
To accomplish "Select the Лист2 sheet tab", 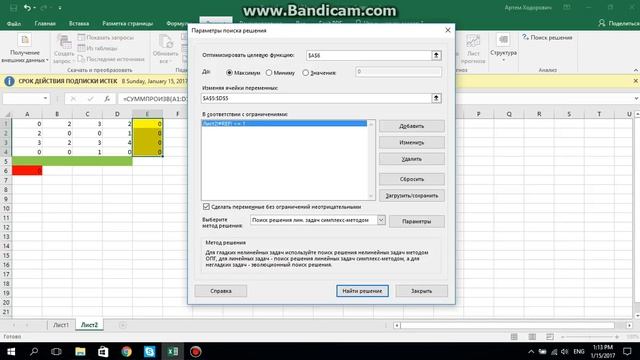I will [89, 325].
